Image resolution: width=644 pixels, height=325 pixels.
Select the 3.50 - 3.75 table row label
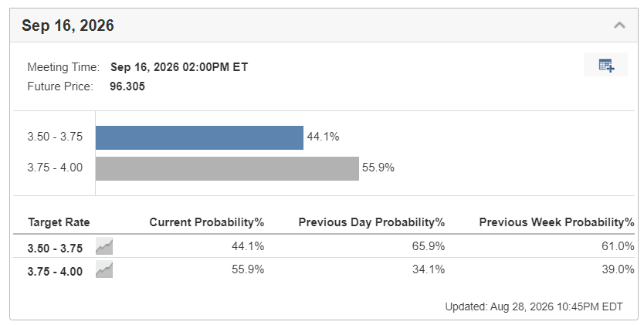pyautogui.click(x=55, y=249)
